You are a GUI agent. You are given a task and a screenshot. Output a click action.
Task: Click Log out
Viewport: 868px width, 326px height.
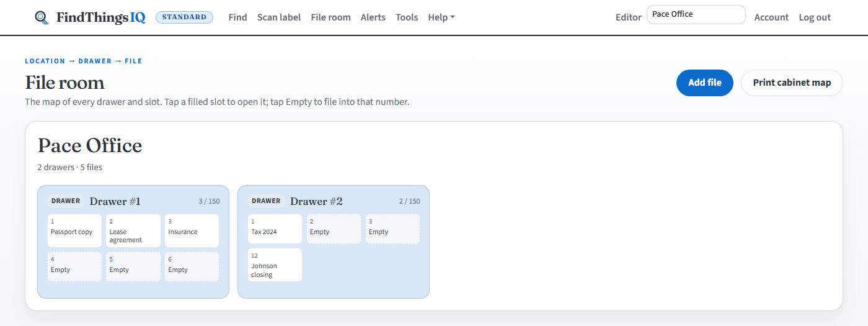(x=815, y=17)
